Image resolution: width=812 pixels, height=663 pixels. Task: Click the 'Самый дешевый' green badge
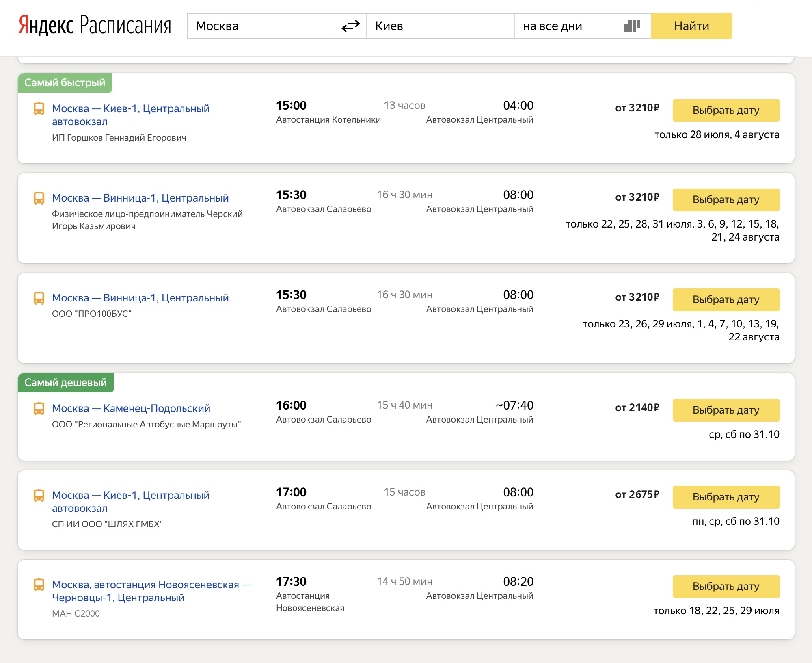(66, 383)
